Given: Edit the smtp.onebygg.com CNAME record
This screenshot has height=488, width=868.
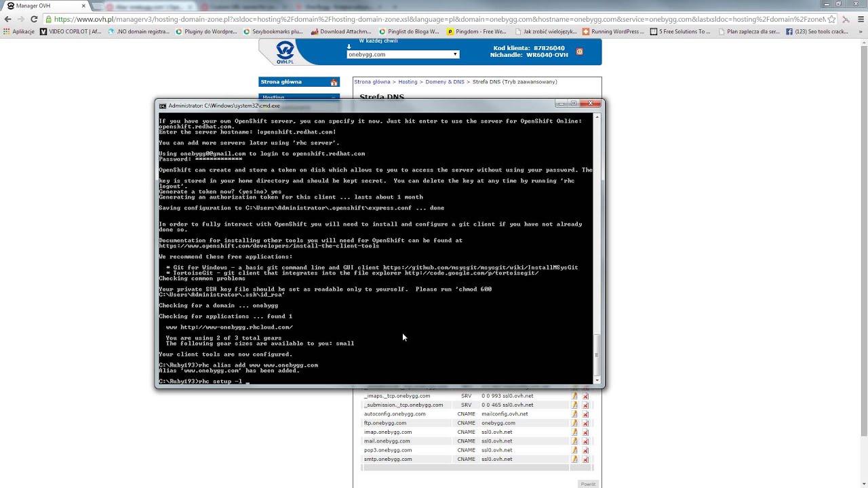Looking at the screenshot, I should click(574, 459).
